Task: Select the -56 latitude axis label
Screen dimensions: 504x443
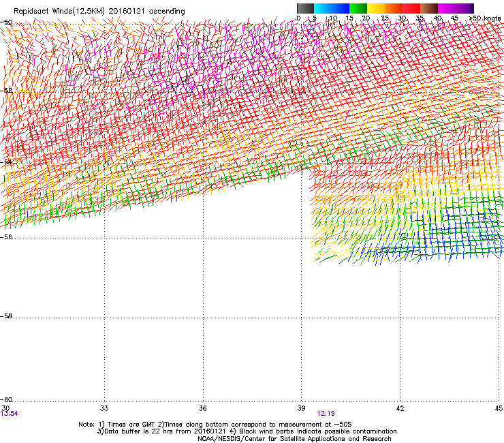Action: 6,236
